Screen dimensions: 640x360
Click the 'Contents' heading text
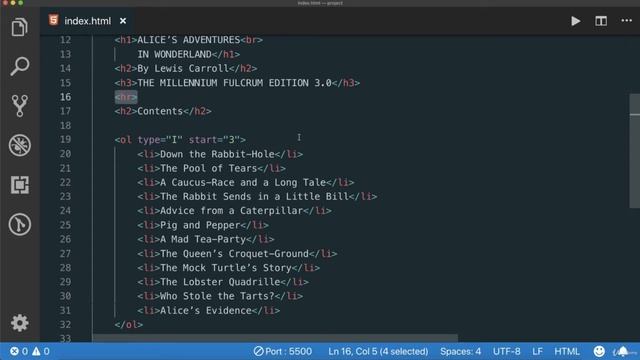click(x=160, y=111)
